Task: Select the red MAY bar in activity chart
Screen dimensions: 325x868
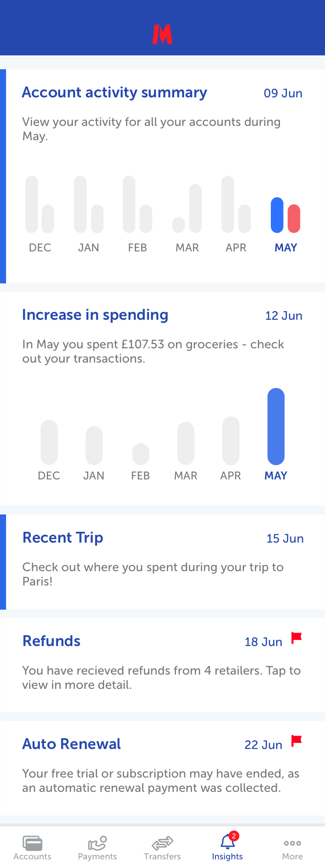Action: point(294,219)
